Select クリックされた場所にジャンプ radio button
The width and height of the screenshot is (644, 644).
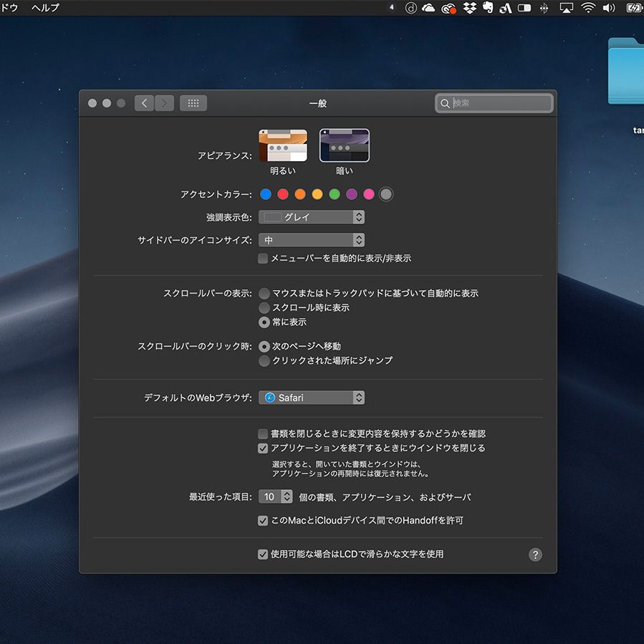(x=264, y=360)
